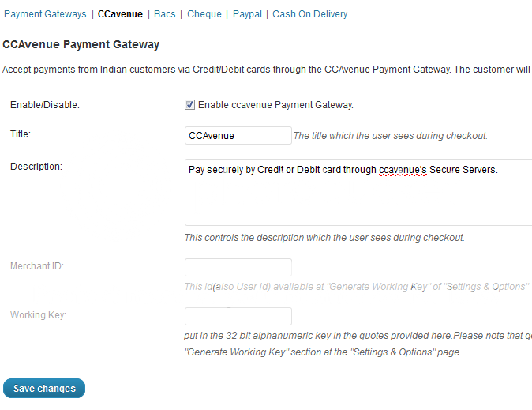Select the Paypal gateway tab

[x=247, y=14]
